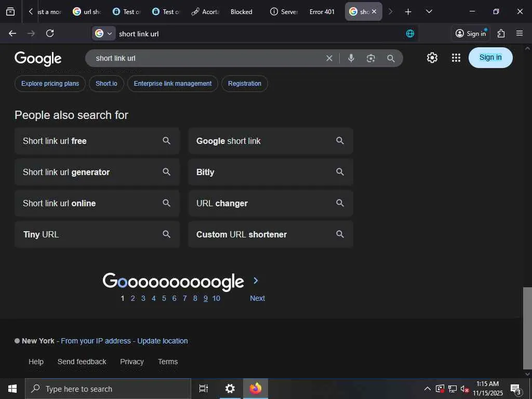This screenshot has width=532, height=399.
Task: Open a new tab with plus icon
Action: pyautogui.click(x=408, y=11)
